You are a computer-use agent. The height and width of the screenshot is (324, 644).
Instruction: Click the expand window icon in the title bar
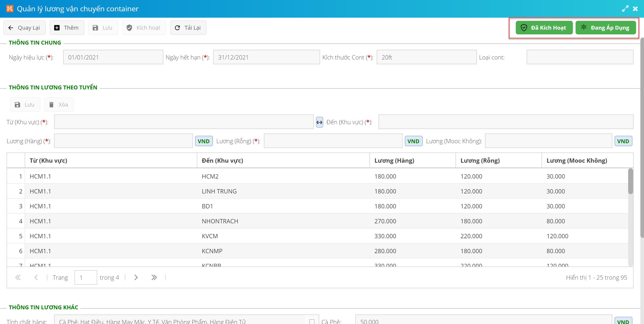(625, 9)
